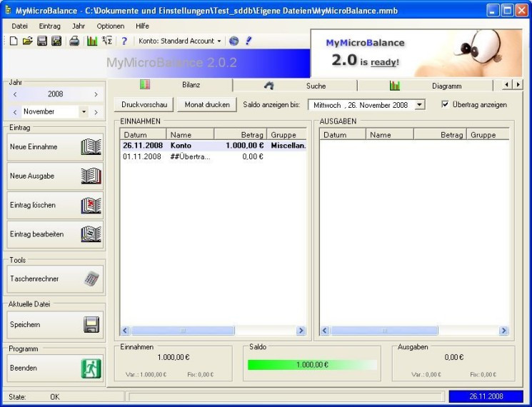Screen dimensions: 532x407
Task: Open the November month dropdown
Action: 84,112
